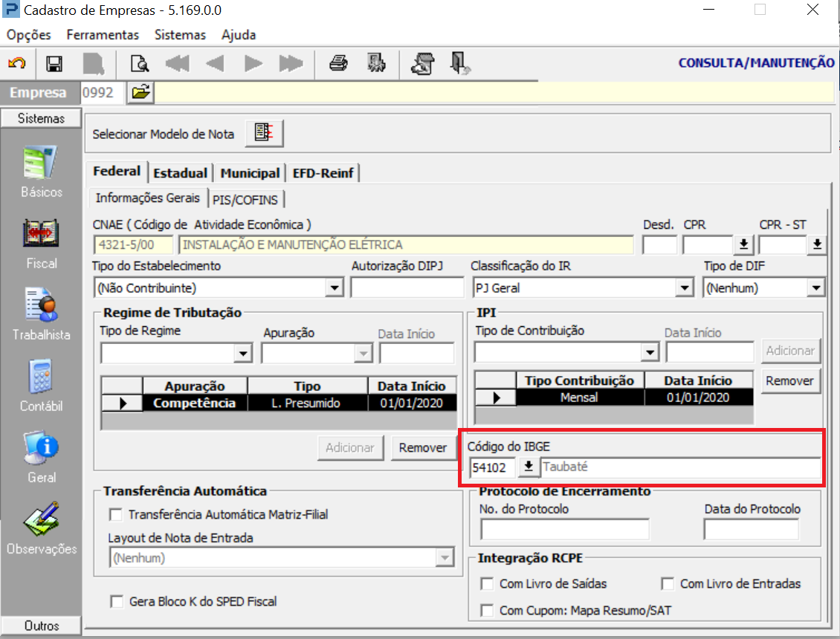The image size is (840, 639).
Task: Click the CPR - ST lookup arrow button
Action: [x=817, y=244]
